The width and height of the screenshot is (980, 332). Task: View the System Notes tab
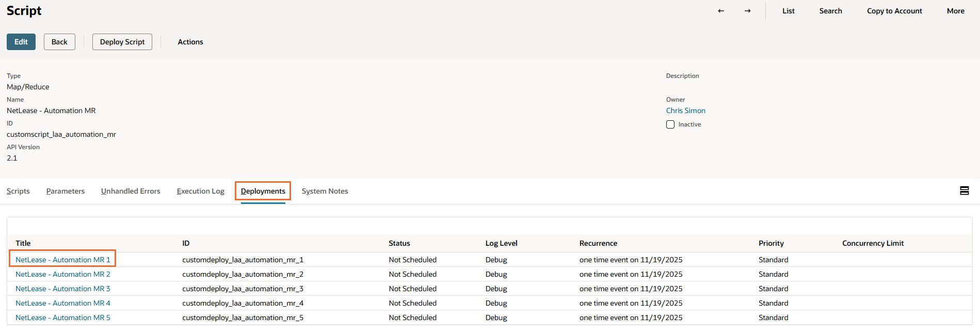(325, 191)
